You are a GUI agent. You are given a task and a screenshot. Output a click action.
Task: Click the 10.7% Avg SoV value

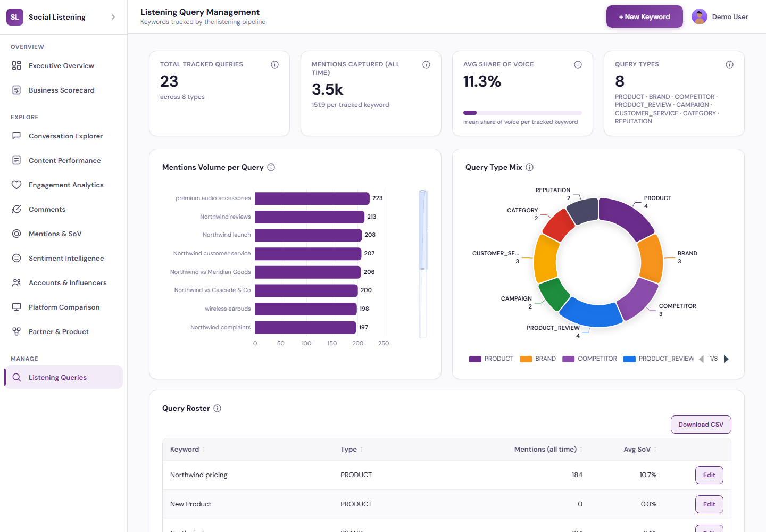point(648,475)
